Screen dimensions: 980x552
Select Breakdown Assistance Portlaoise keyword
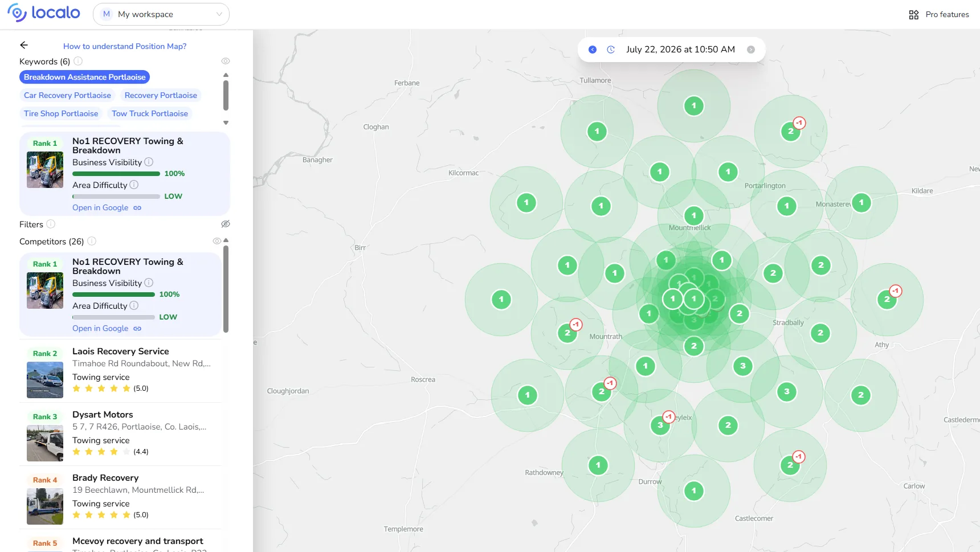[85, 77]
